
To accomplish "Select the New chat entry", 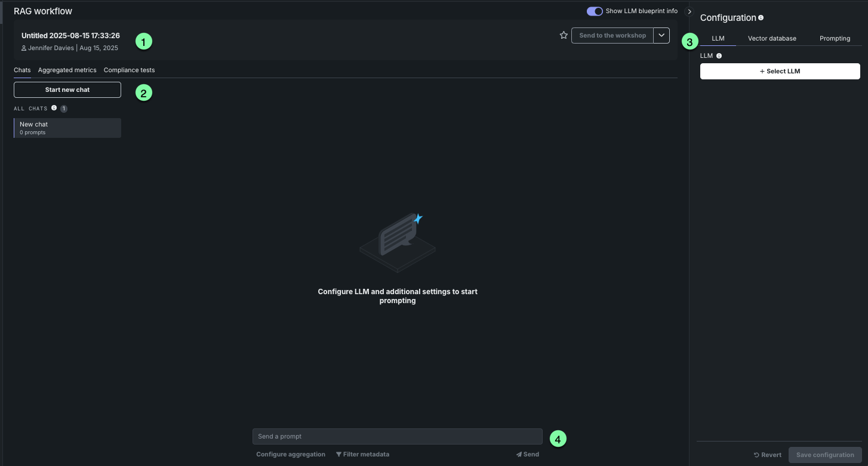I will 67,128.
